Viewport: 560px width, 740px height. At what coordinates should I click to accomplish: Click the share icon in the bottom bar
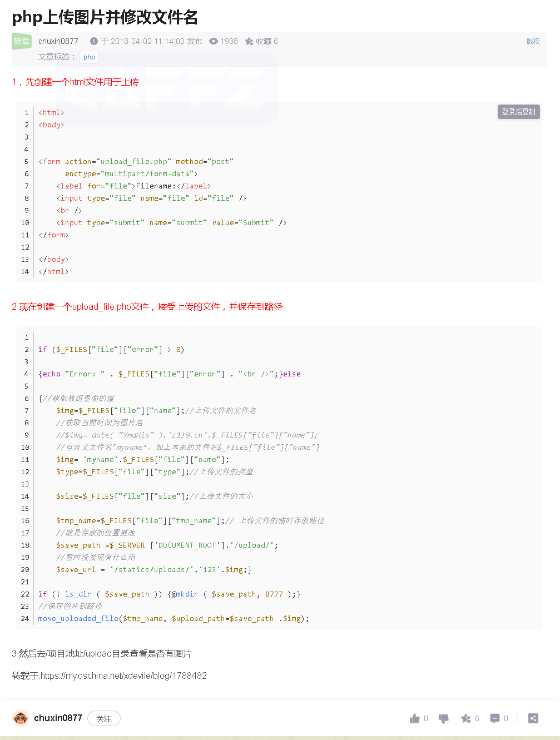[533, 718]
